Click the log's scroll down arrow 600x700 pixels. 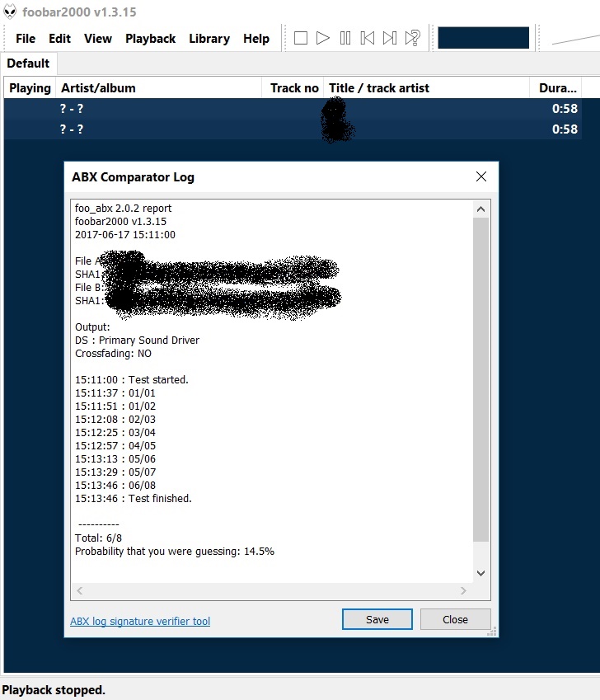pos(480,573)
